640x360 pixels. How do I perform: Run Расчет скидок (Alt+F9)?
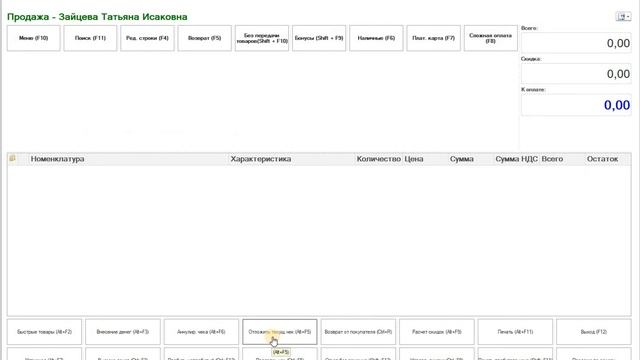(437, 332)
